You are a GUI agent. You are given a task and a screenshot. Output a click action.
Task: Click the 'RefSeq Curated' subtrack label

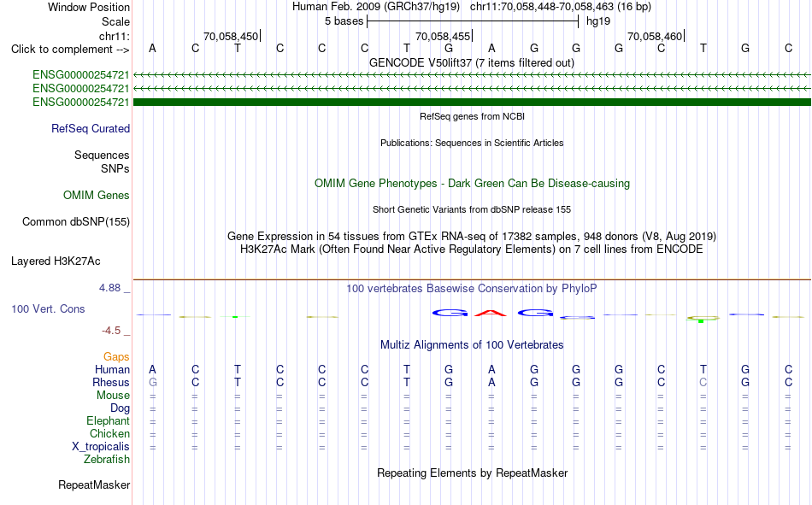coord(91,128)
